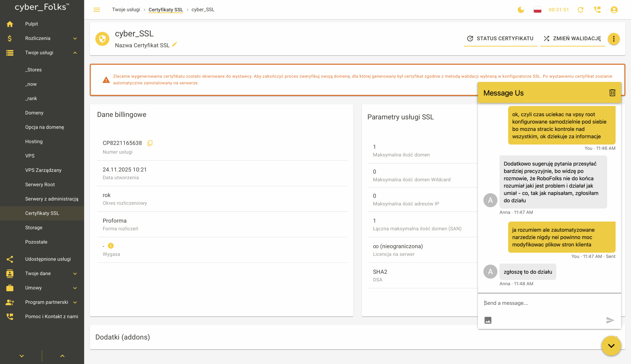Screen dimensions: 631x364
Task: Collapse the Twoje usługi section
Action: (75, 53)
